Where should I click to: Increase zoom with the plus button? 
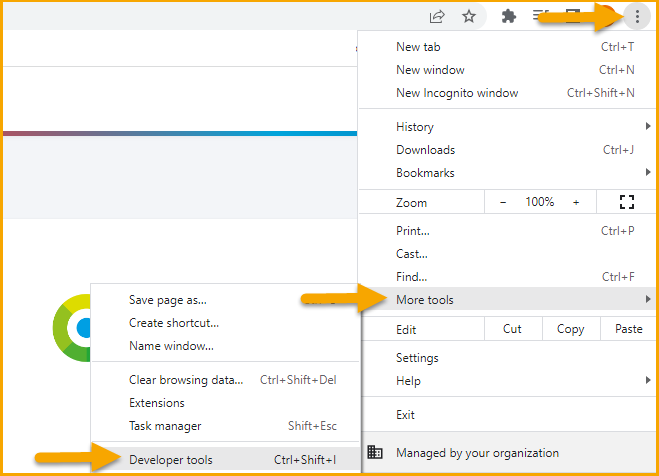[576, 202]
